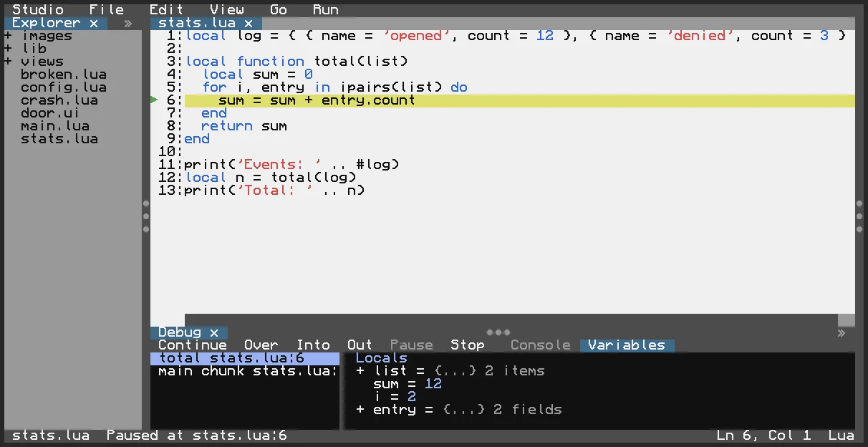Expand the views folder
The height and width of the screenshot is (447, 868).
pyautogui.click(x=9, y=62)
